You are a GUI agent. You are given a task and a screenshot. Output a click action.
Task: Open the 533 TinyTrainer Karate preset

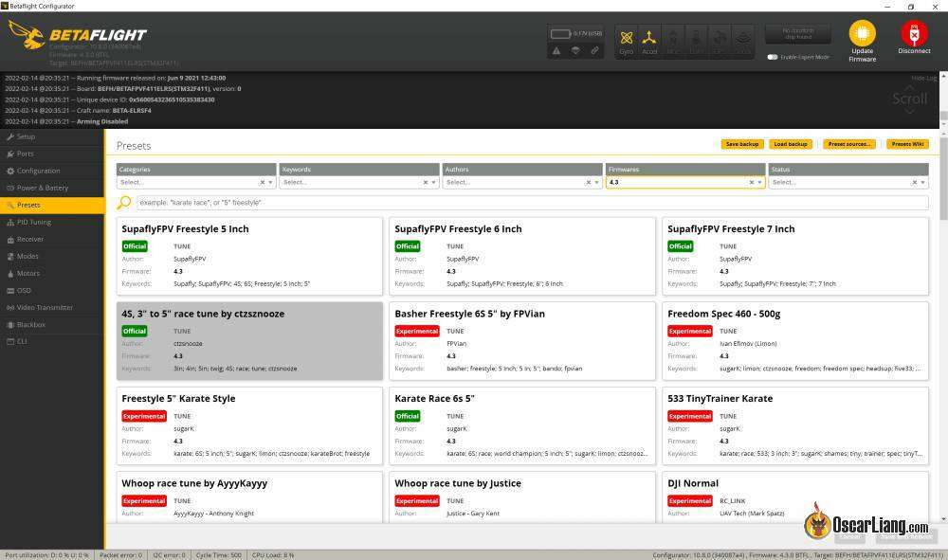(x=795, y=425)
